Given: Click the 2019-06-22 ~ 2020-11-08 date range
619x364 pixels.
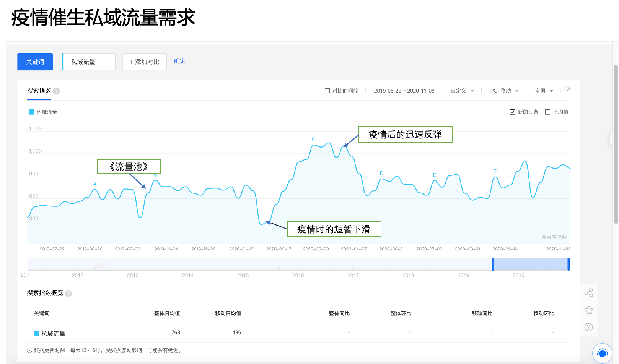Looking at the screenshot, I should (x=404, y=91).
